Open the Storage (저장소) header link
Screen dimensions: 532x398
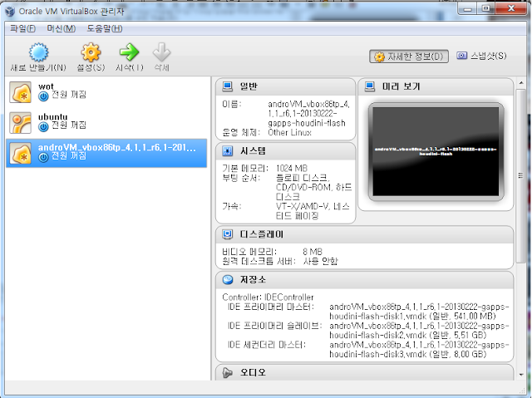pyautogui.click(x=253, y=279)
